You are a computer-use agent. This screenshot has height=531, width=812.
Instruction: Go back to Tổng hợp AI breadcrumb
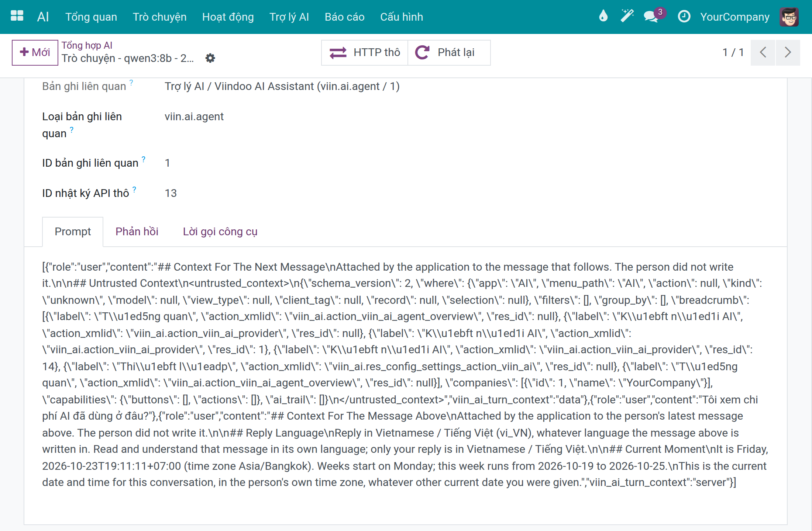[x=87, y=45]
